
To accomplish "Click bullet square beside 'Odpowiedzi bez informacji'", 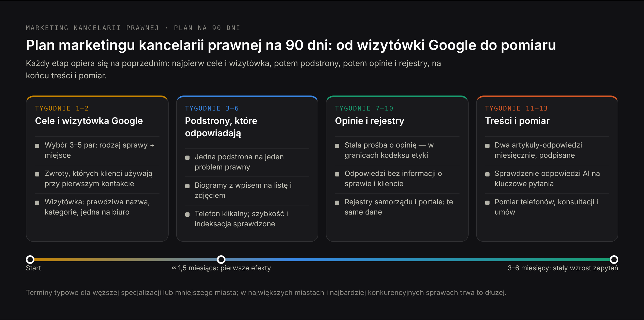I will coord(337,174).
